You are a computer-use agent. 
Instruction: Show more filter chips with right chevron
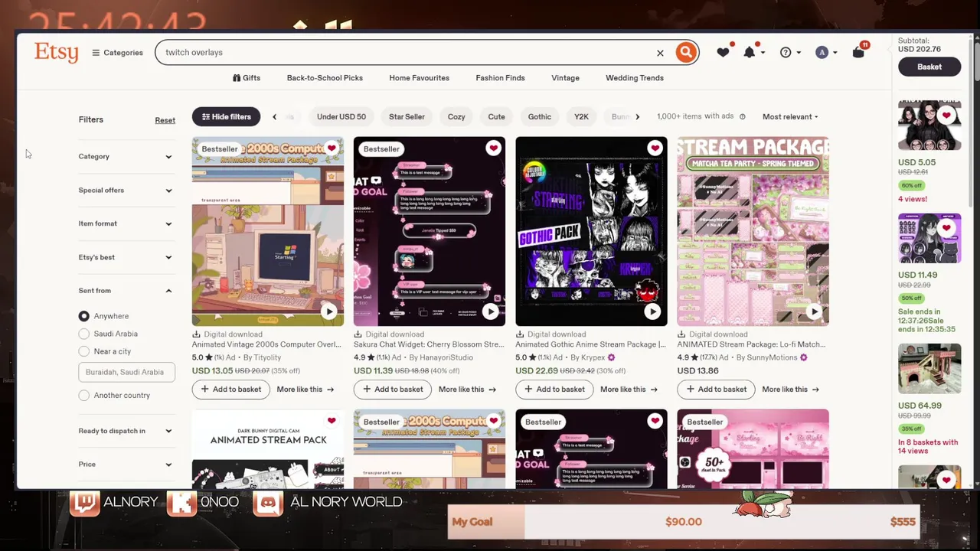pyautogui.click(x=638, y=116)
